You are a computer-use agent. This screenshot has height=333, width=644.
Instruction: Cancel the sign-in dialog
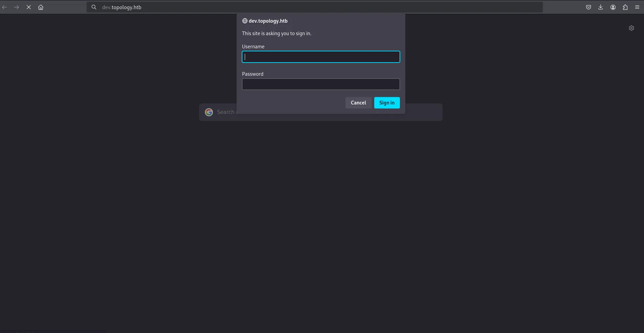[x=358, y=103]
